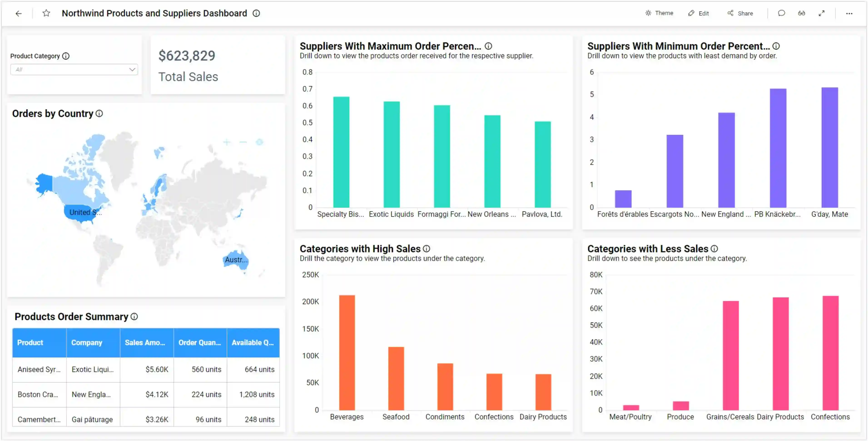Navigate back using the arrow
Viewport: 868px width, 441px height.
(19, 13)
